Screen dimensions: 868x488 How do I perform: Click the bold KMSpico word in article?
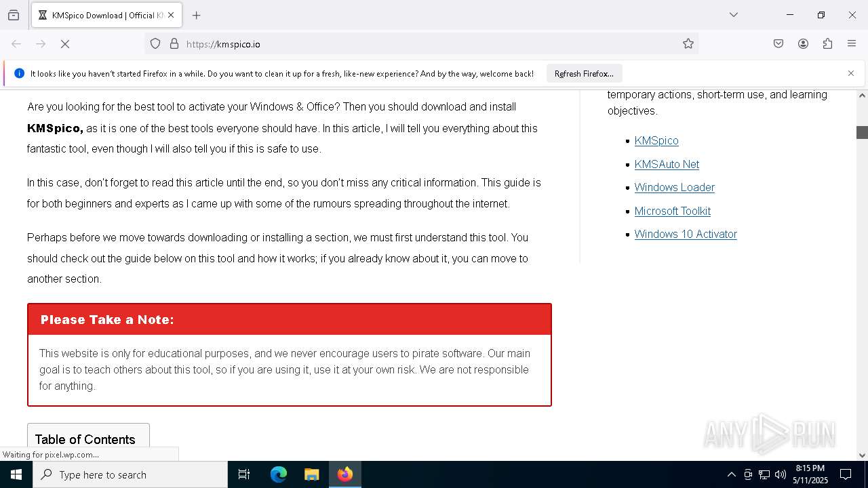point(55,128)
